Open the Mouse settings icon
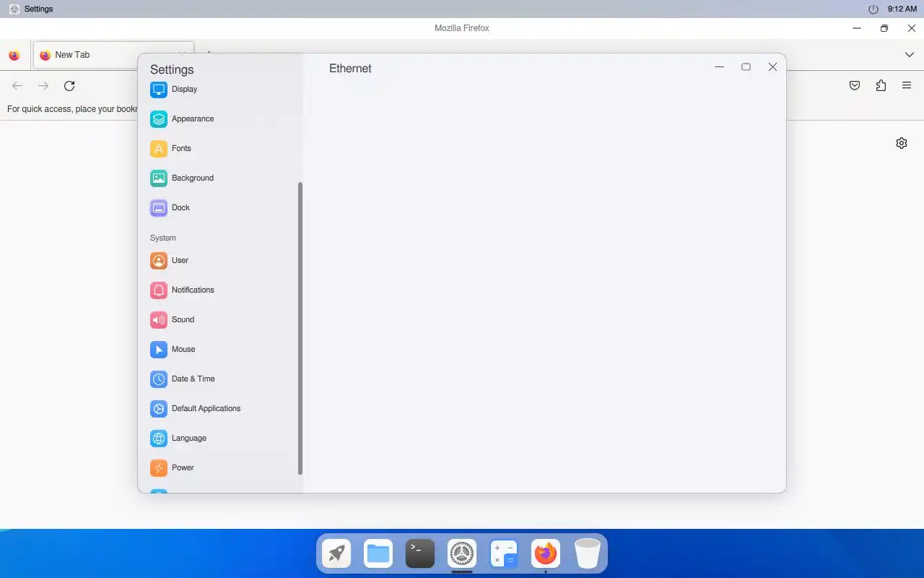The height and width of the screenshot is (578, 924). click(159, 350)
